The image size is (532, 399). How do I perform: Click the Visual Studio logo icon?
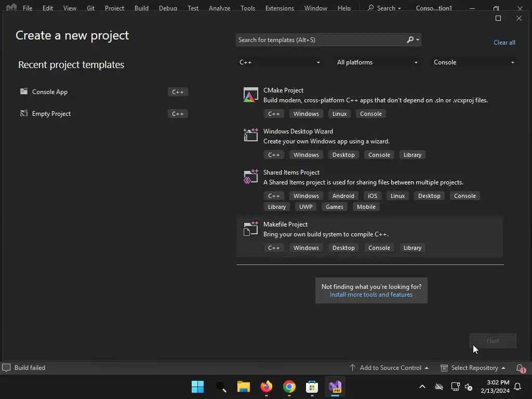click(x=11, y=7)
